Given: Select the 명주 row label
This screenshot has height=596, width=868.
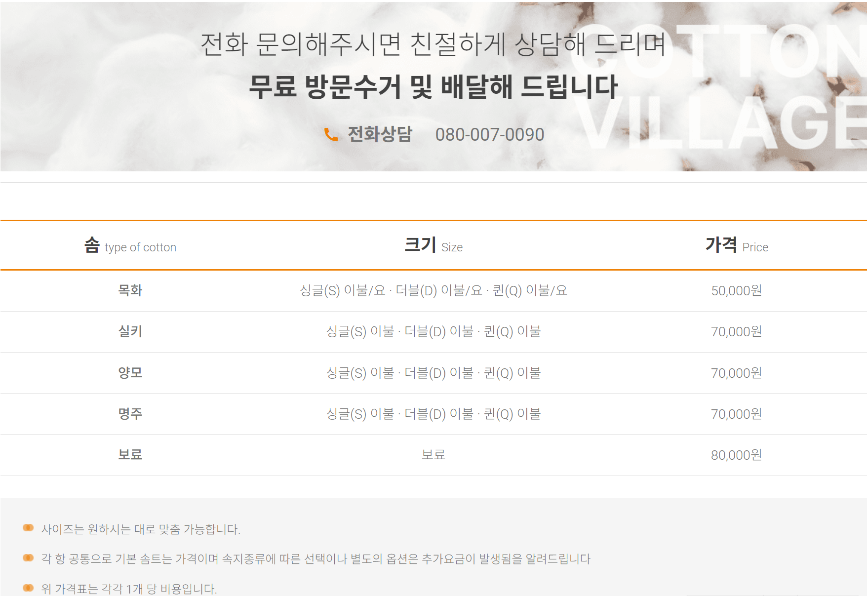Looking at the screenshot, I should (130, 413).
